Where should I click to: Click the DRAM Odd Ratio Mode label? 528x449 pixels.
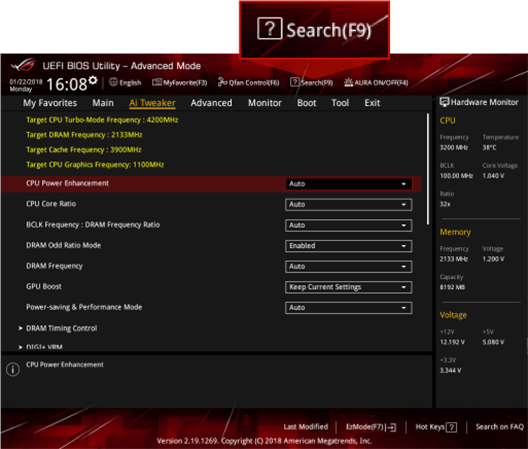point(63,245)
